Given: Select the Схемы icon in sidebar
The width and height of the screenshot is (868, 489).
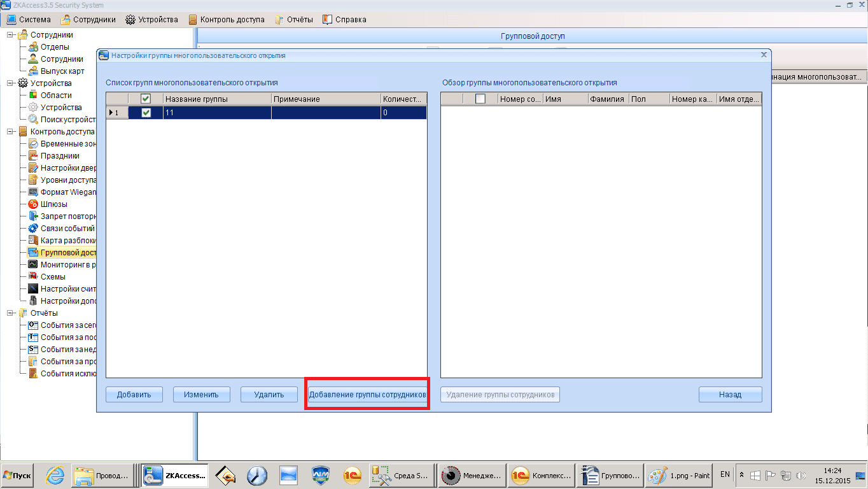Looking at the screenshot, I should pos(33,277).
